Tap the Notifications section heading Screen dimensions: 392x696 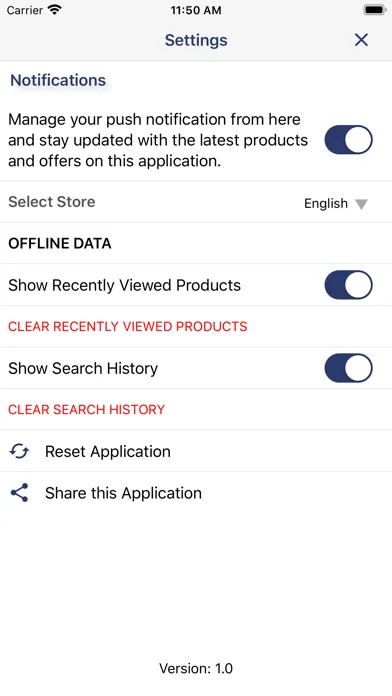(x=58, y=80)
